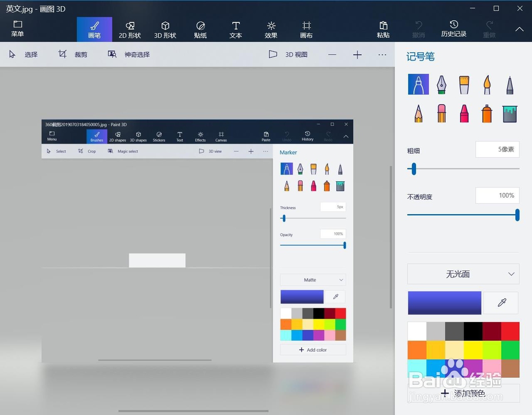Open the 贴纸 (Stickers) panel
532x415 pixels.
[200, 29]
